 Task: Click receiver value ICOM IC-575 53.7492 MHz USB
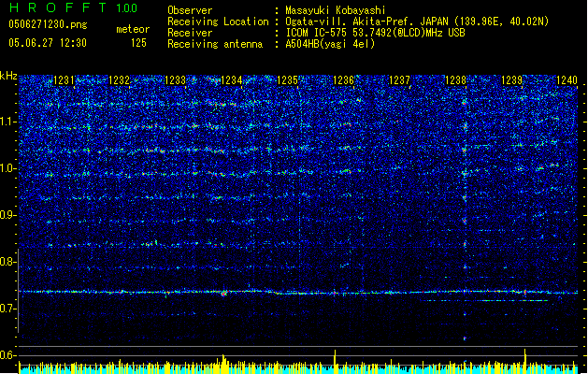click(375, 33)
